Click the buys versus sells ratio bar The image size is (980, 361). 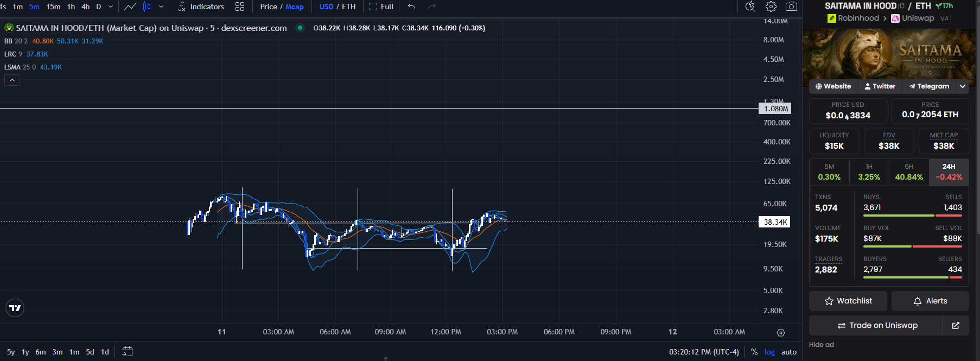[x=913, y=216]
